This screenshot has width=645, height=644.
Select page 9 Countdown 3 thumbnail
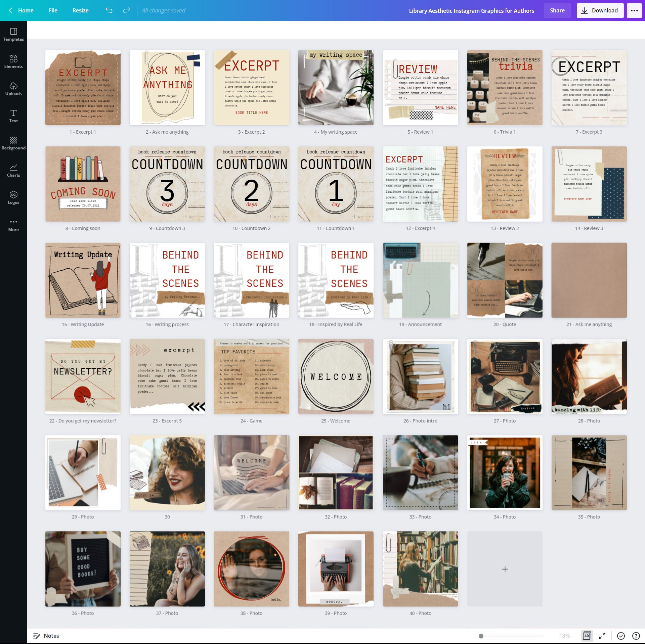coord(167,184)
